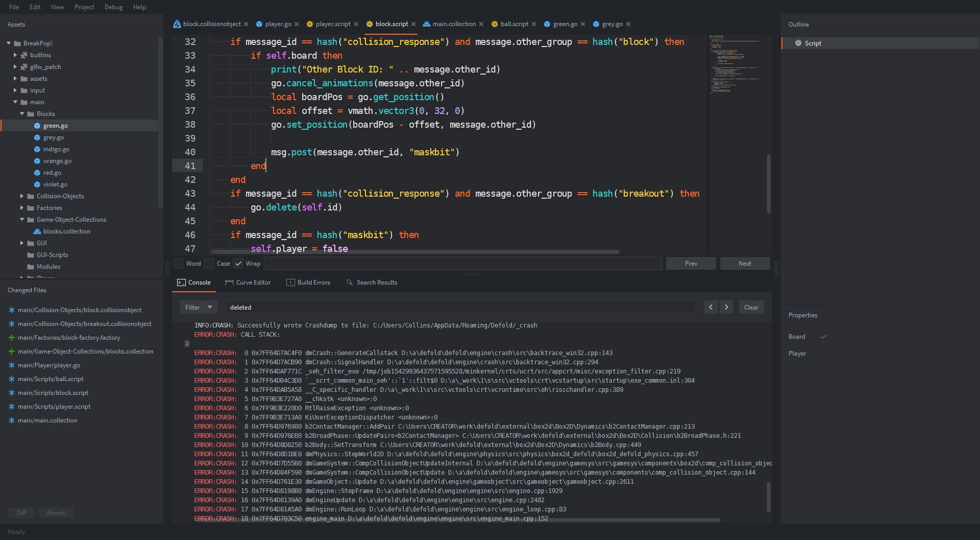Image resolution: width=980 pixels, height=540 pixels.
Task: Click the console filter text field
Action: click(x=459, y=307)
